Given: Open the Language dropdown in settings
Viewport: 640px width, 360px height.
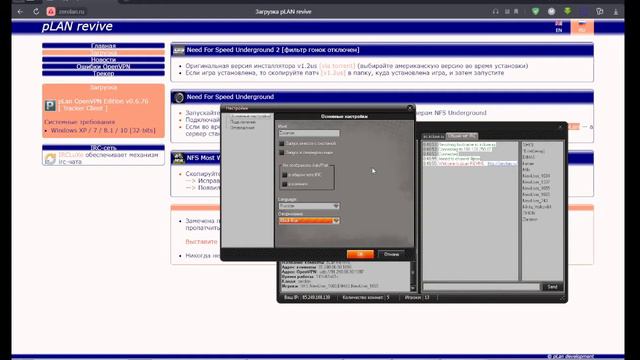Looking at the screenshot, I should (x=309, y=206).
